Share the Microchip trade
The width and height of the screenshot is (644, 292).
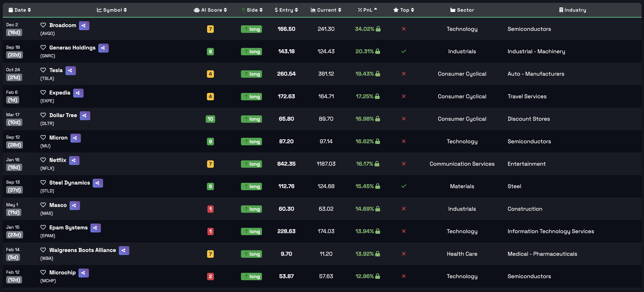coord(83,273)
